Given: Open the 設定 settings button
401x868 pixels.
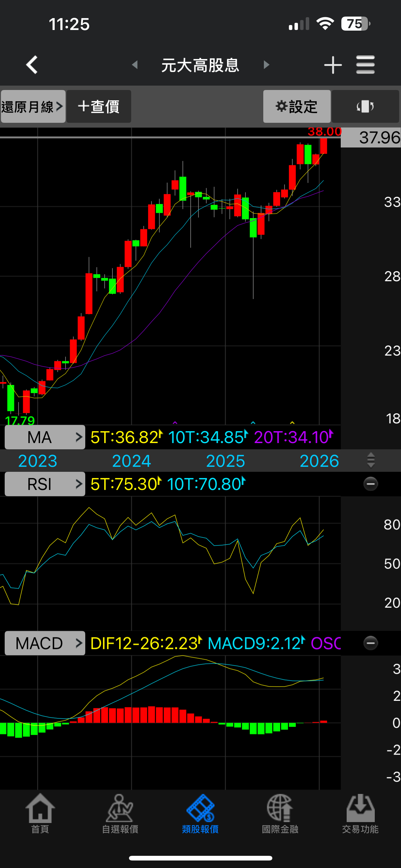Looking at the screenshot, I should [297, 107].
